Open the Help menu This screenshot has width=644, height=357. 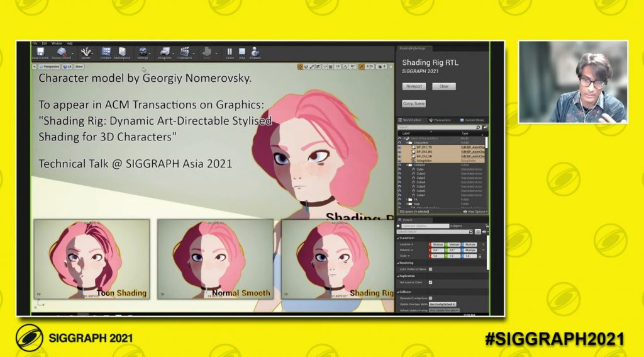69,43
